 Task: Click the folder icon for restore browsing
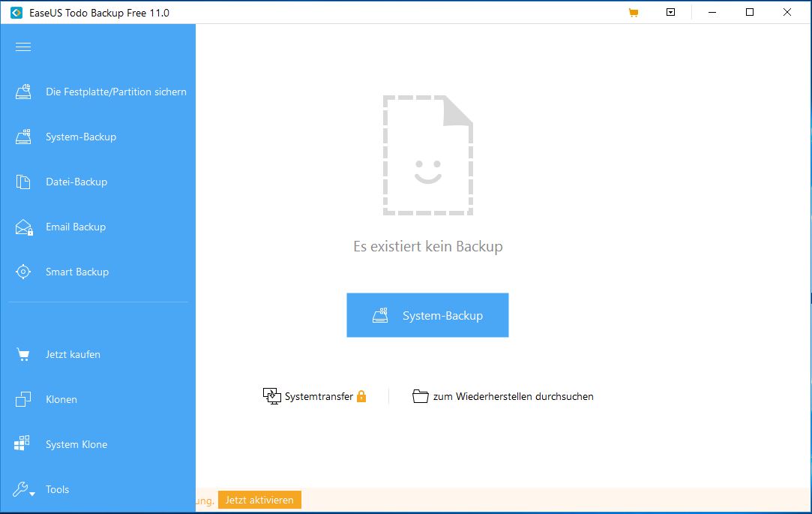click(x=421, y=396)
